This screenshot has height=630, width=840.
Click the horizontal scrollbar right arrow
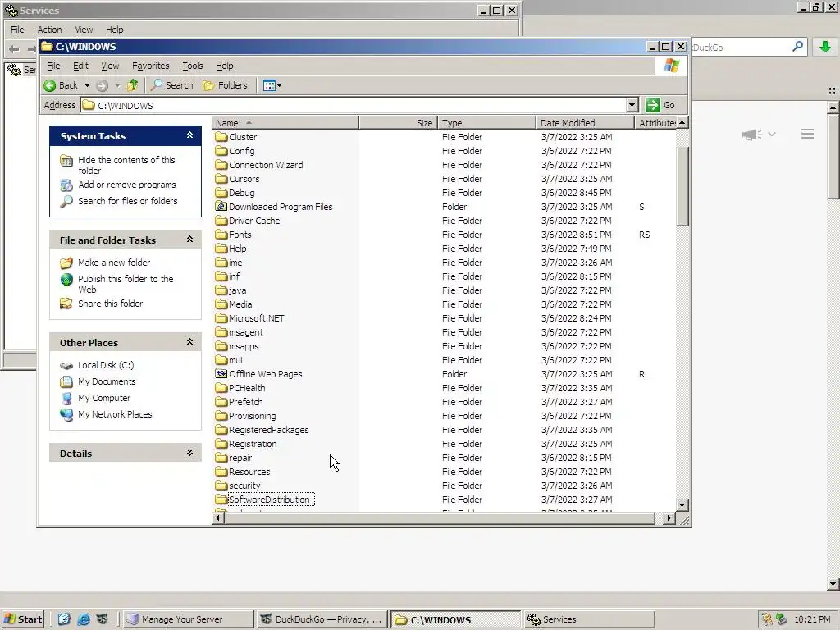[x=669, y=518]
